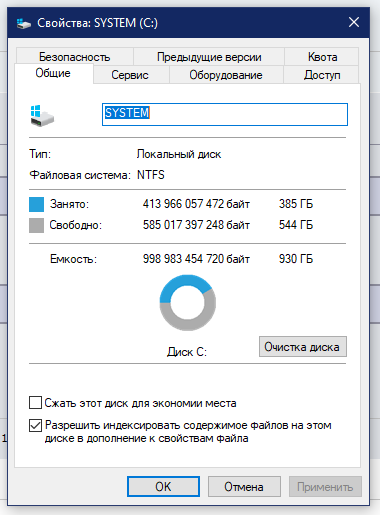Click the SYSTEM volume label field

coord(225,114)
